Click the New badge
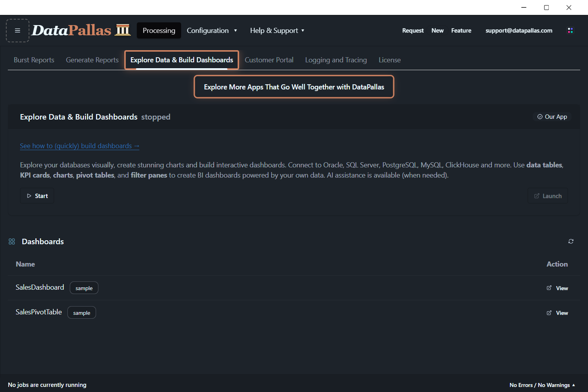 [x=437, y=31]
